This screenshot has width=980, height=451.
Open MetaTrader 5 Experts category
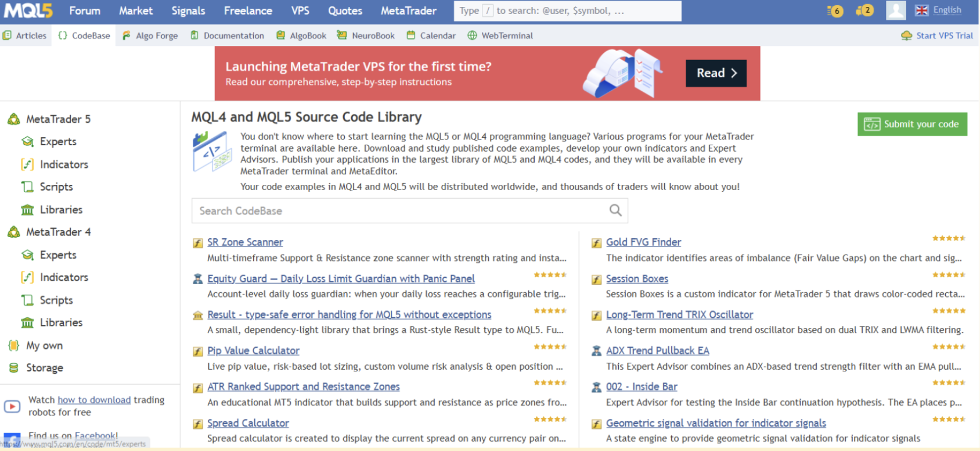(58, 142)
